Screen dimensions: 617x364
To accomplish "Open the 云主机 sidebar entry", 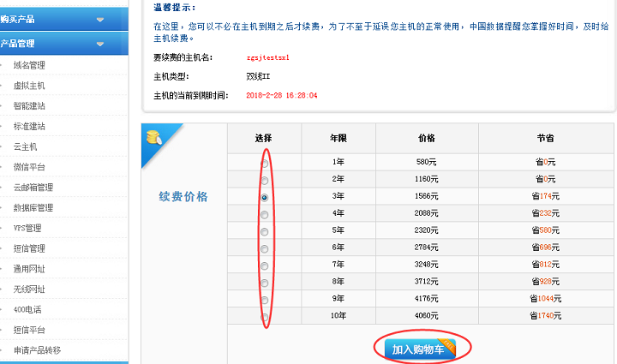I will pyautogui.click(x=25, y=146).
